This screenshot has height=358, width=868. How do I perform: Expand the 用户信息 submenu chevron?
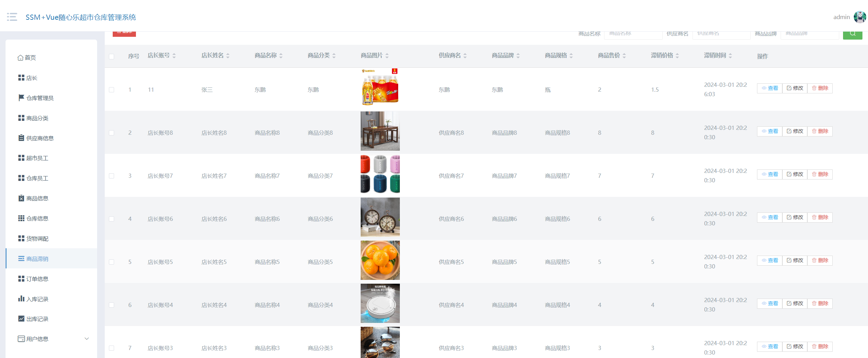tap(87, 339)
